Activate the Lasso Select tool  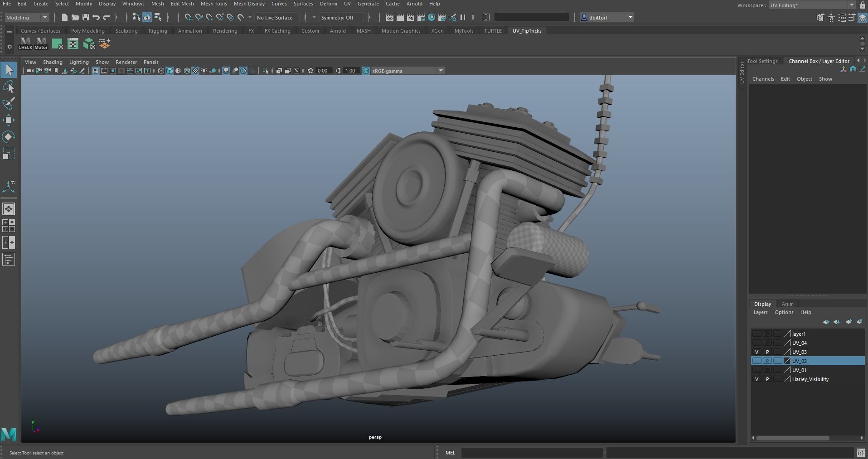9,87
